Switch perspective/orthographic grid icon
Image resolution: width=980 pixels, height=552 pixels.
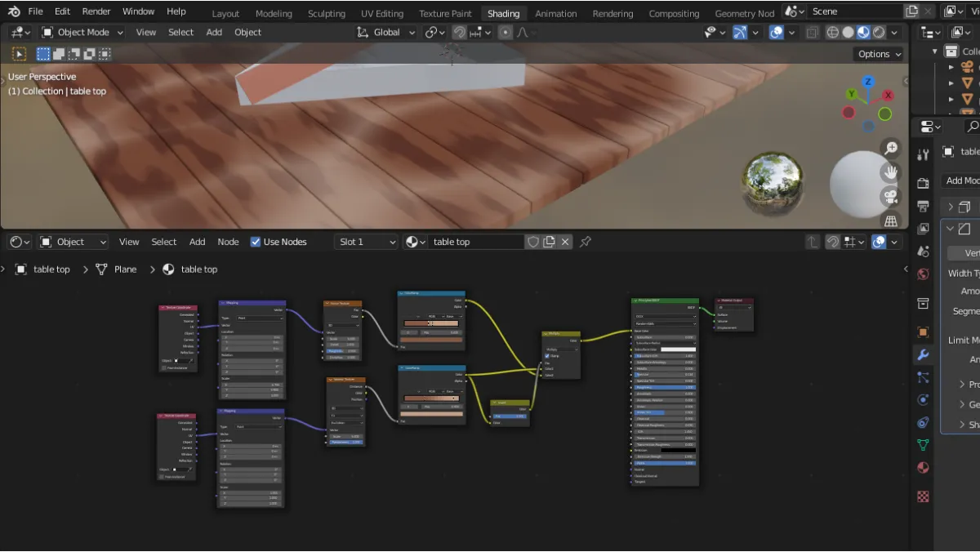click(x=890, y=220)
